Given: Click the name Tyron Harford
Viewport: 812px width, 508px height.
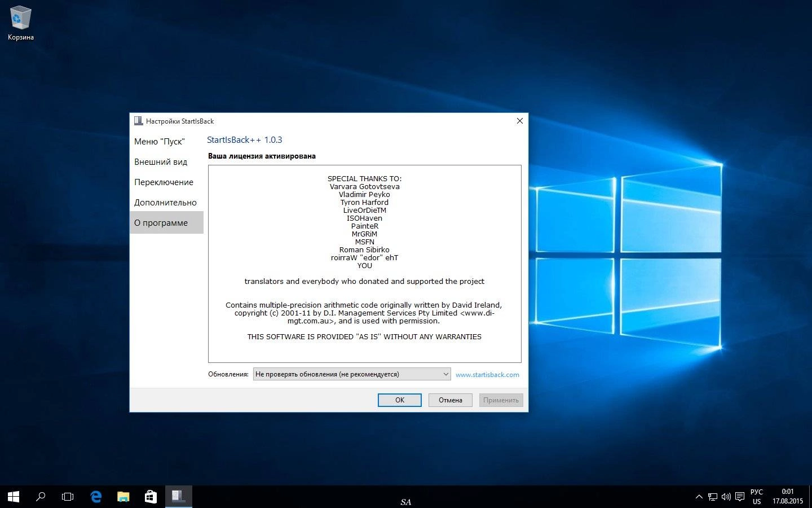Looking at the screenshot, I should (x=364, y=202).
